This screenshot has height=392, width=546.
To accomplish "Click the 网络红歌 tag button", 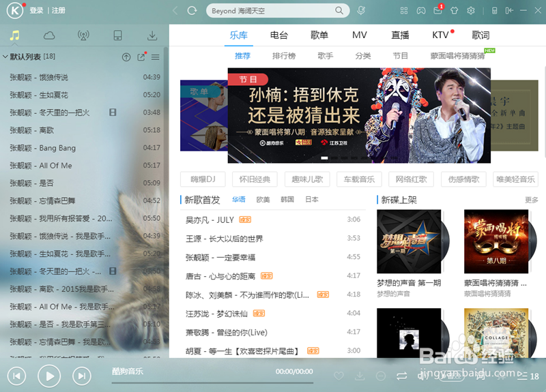I will click(411, 179).
